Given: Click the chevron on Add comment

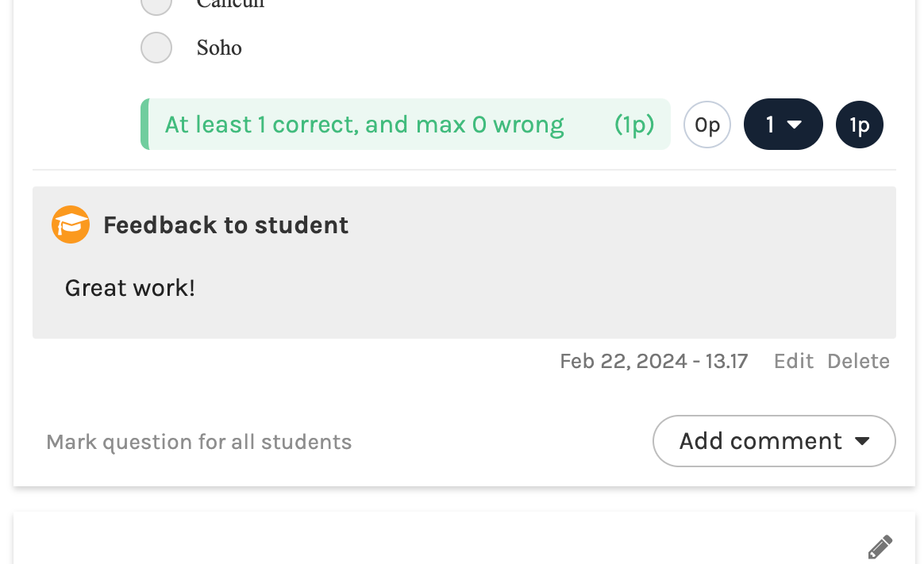Looking at the screenshot, I should [861, 442].
